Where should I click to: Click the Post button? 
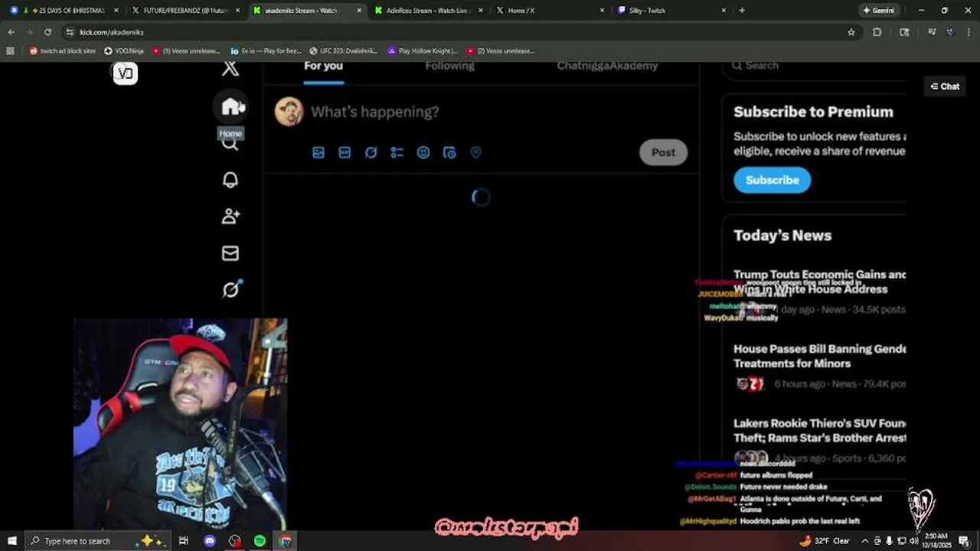click(663, 152)
